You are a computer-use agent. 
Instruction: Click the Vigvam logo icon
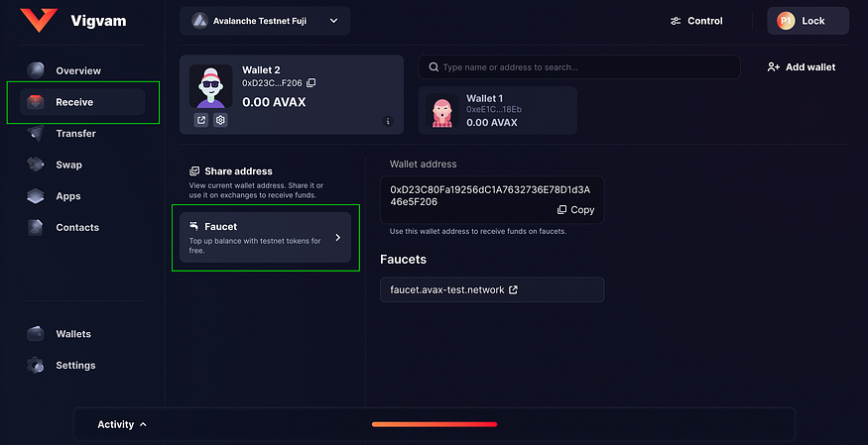[39, 20]
